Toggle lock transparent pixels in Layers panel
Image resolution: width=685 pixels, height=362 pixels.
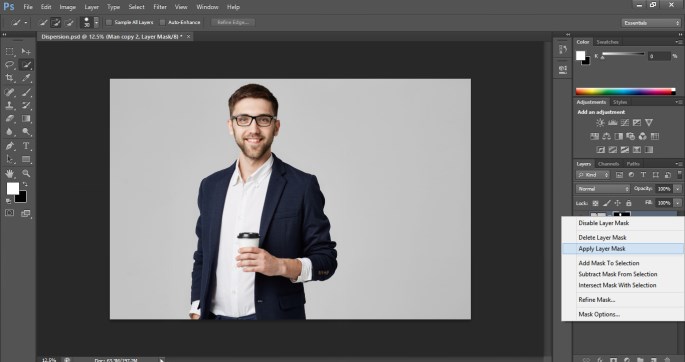pyautogui.click(x=595, y=203)
